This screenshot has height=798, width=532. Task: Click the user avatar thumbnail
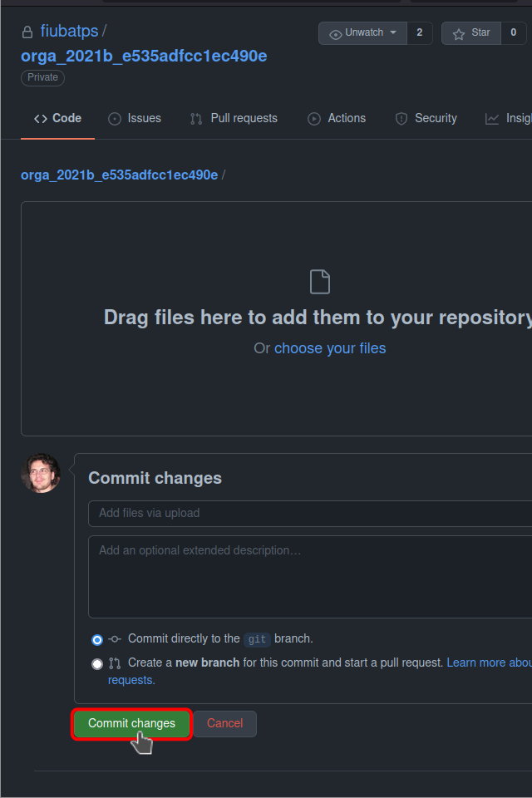41,473
